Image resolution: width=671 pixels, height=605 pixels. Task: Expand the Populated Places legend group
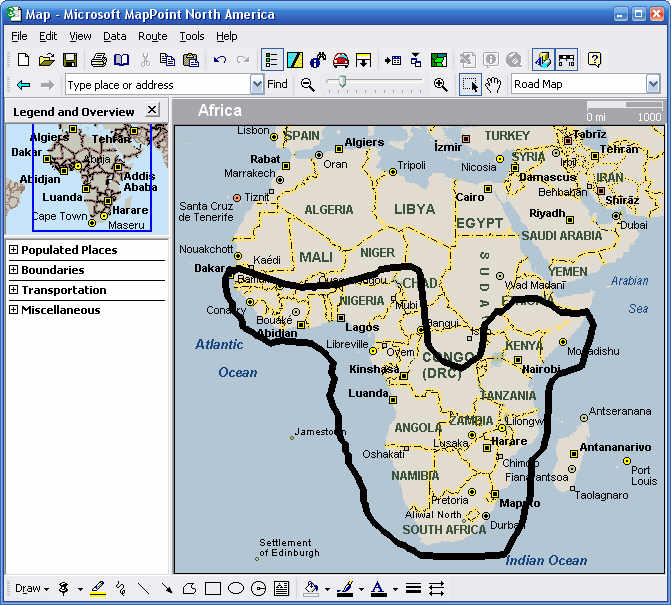[x=14, y=250]
